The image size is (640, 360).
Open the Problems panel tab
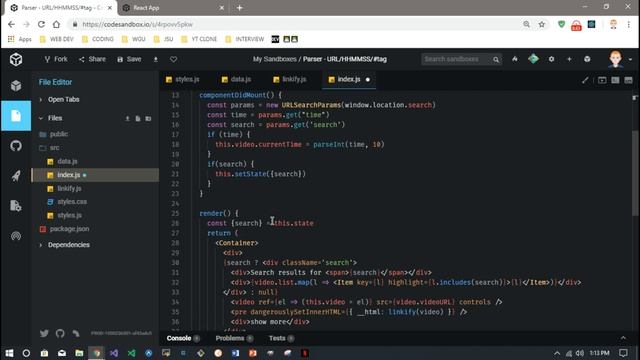[234, 338]
